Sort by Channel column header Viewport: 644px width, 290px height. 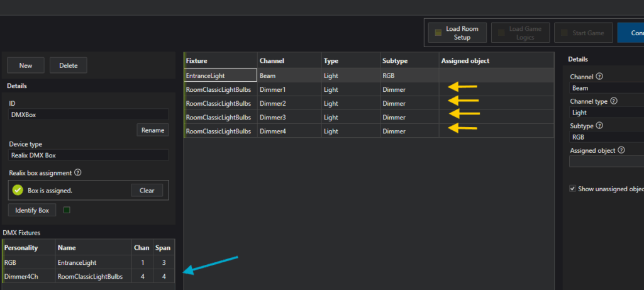289,61
